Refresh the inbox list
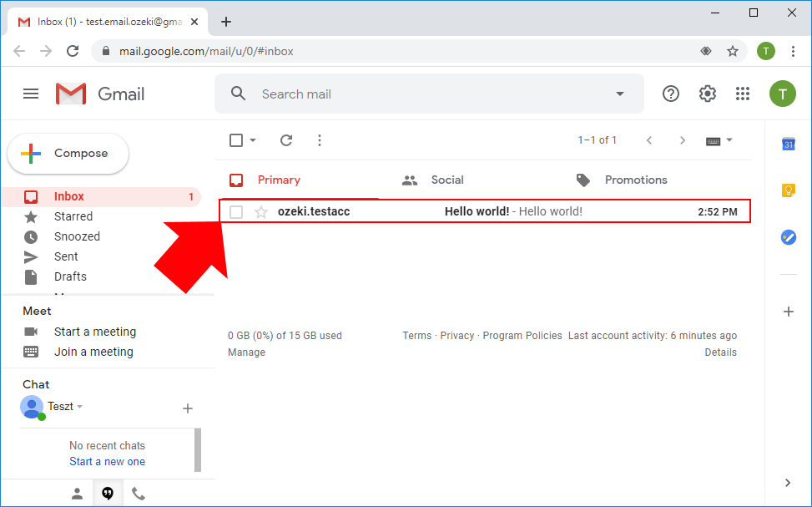 tap(286, 140)
